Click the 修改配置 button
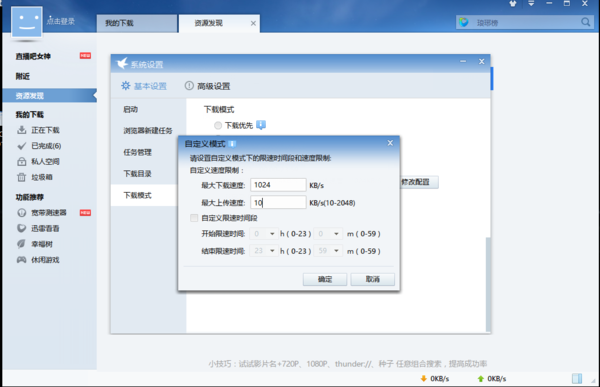Screen dimensions: 600x387 click(x=419, y=182)
